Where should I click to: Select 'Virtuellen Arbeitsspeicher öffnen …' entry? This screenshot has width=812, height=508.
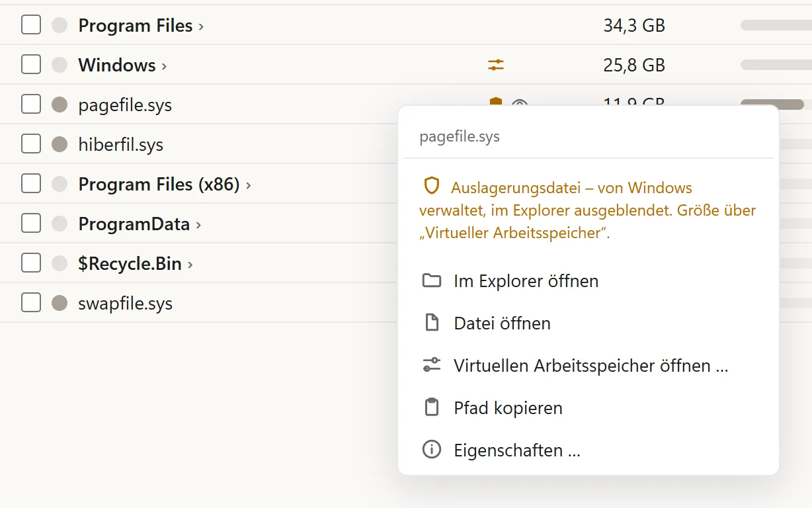point(588,366)
